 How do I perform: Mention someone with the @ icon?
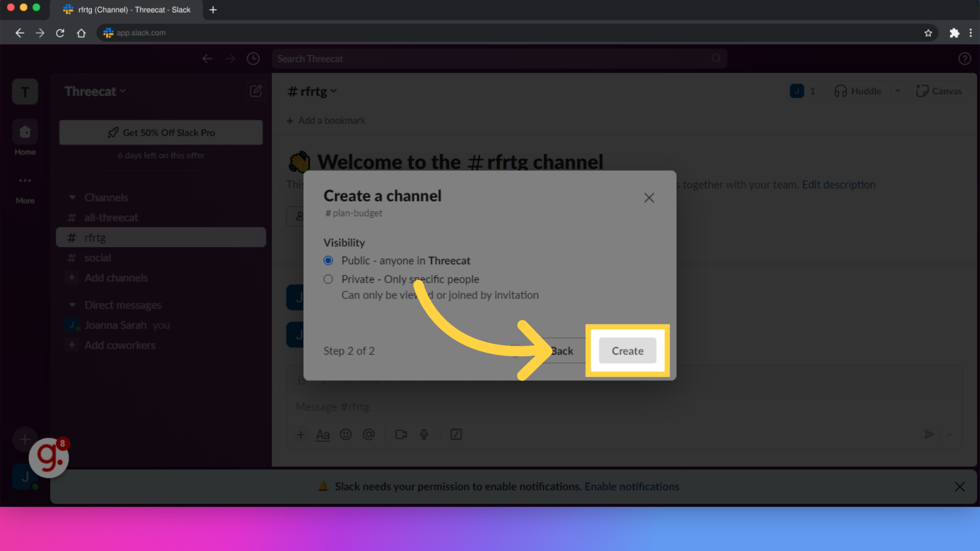pos(369,435)
